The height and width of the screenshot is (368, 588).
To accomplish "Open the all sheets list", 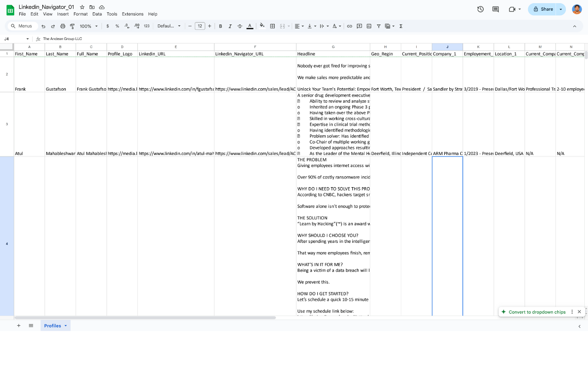I will 31,326.
